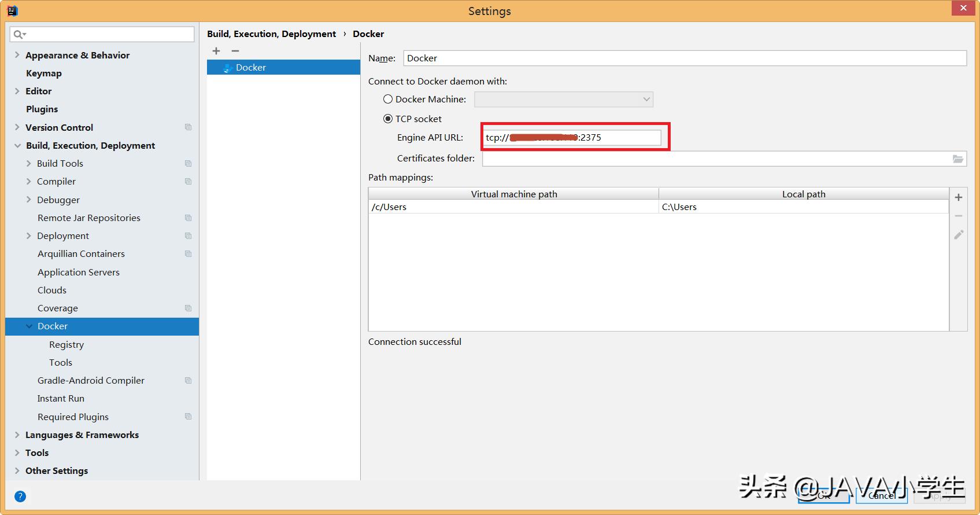980x515 pixels.
Task: Expand the Appearance & Behavior section
Action: coord(17,55)
